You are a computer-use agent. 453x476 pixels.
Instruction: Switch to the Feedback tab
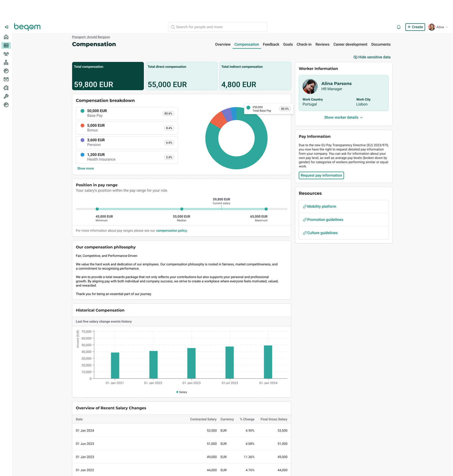point(271,44)
